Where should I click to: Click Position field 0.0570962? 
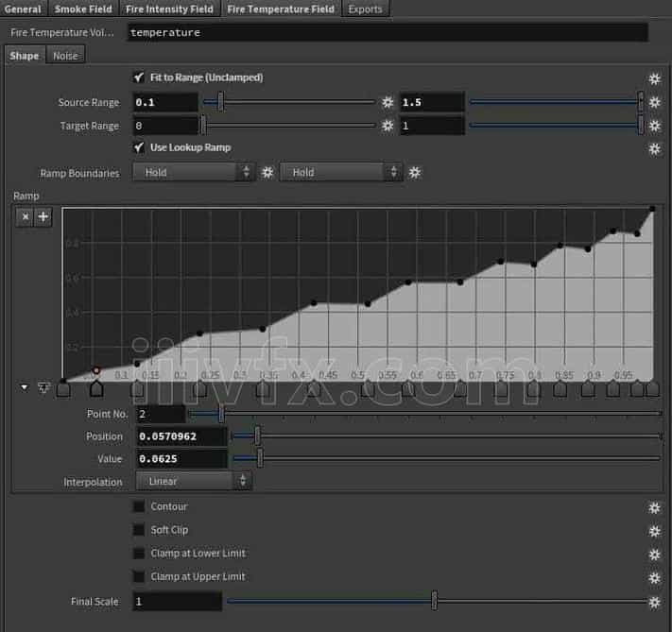click(x=181, y=436)
